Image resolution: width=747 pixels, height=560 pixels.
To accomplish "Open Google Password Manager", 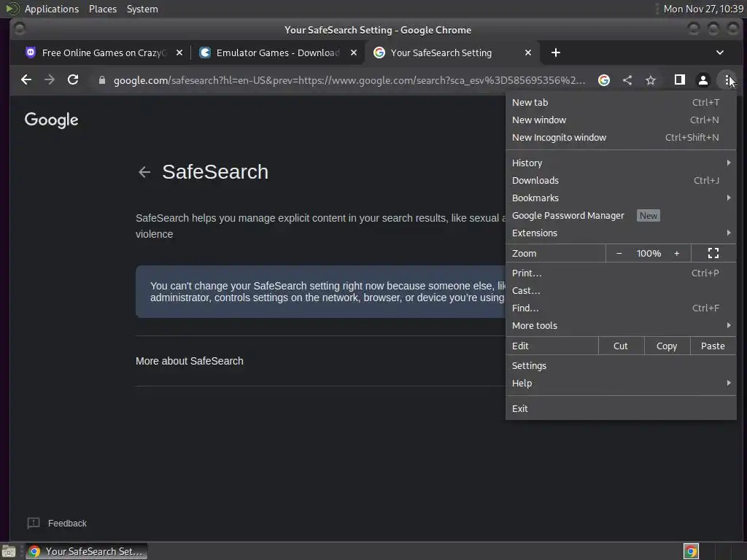I will (x=621, y=216).
